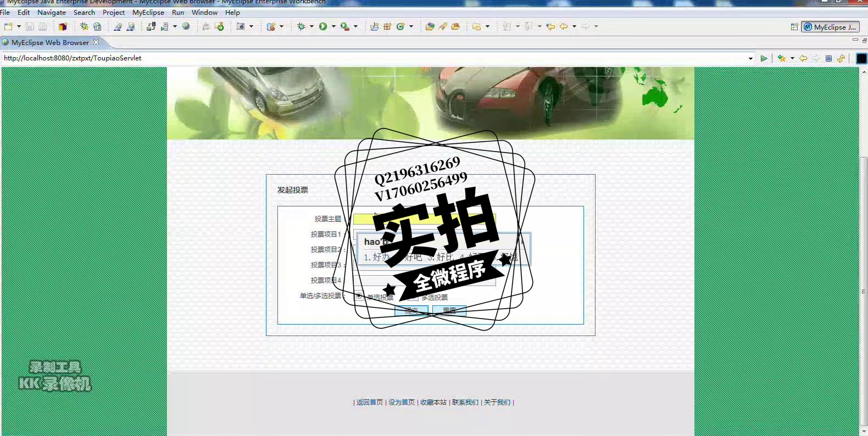Open the New wizard dropdown arrow
This screenshot has width=868, height=436.
coord(19,26)
